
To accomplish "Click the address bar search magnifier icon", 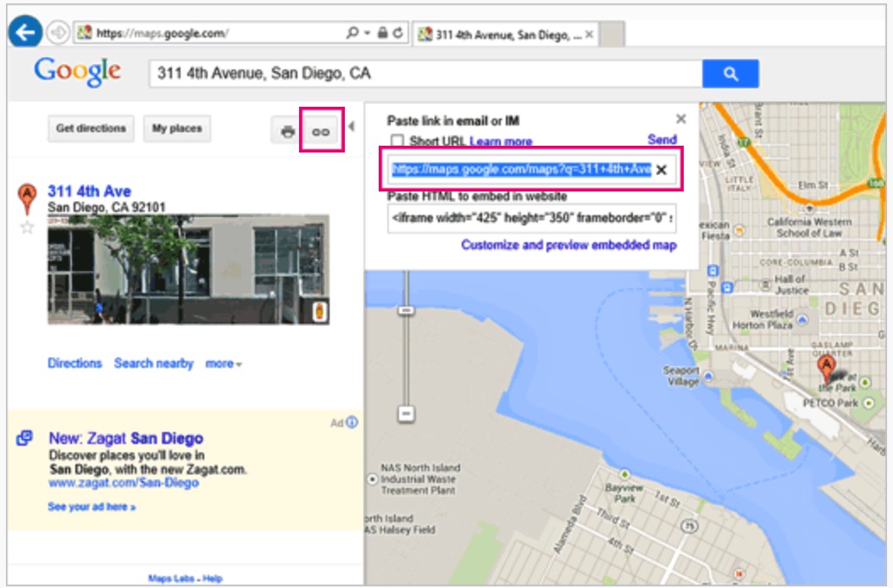I will 352,33.
